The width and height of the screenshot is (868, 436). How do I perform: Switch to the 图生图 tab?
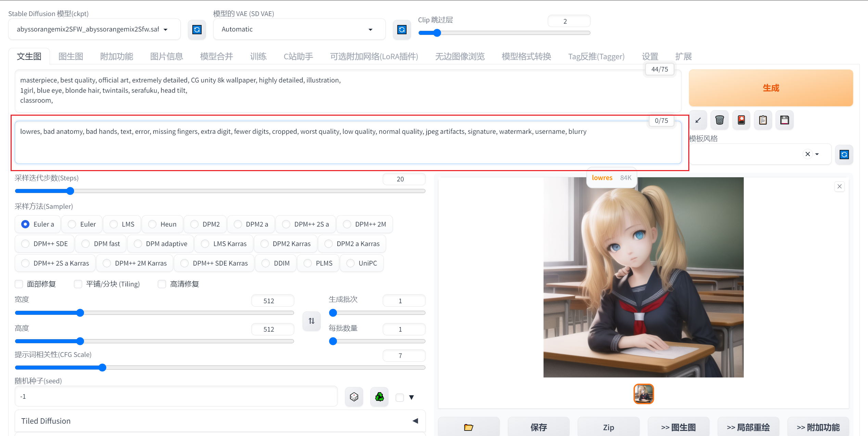(71, 56)
